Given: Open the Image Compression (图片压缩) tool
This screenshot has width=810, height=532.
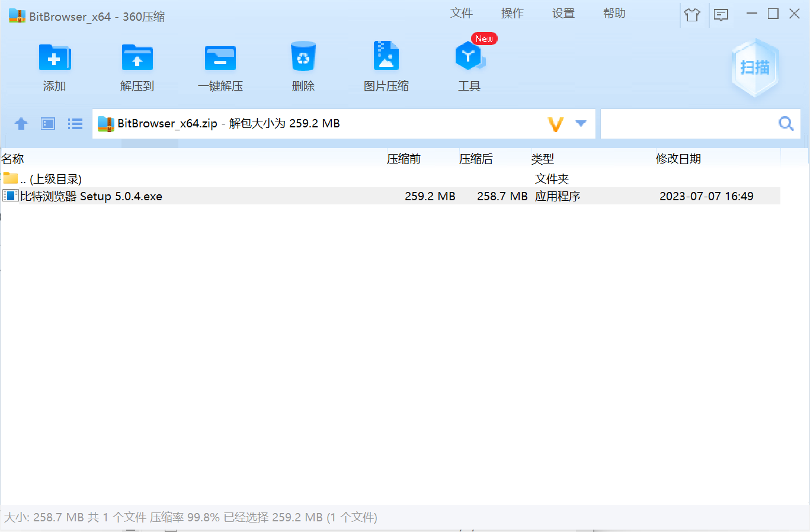Looking at the screenshot, I should (x=386, y=56).
